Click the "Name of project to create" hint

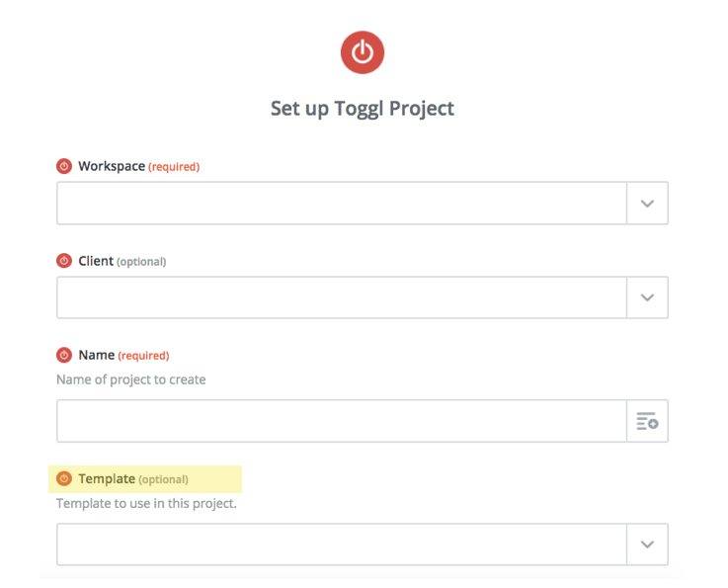click(x=131, y=379)
